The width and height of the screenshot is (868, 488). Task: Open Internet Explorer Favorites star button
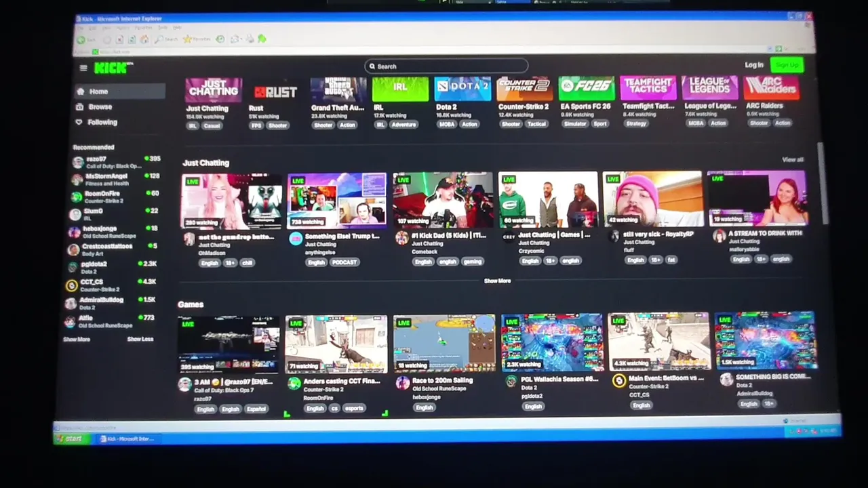point(197,39)
